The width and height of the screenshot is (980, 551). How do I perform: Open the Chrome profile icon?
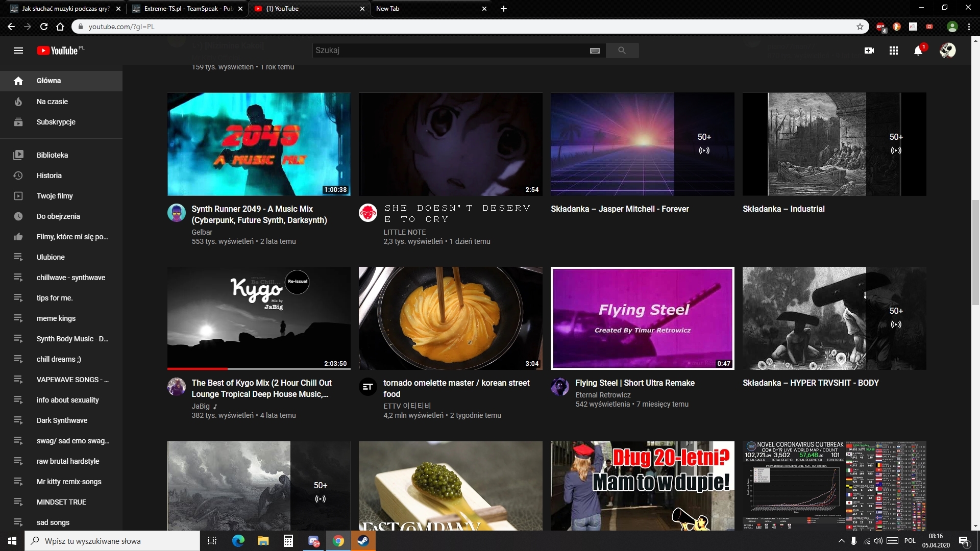tap(952, 27)
